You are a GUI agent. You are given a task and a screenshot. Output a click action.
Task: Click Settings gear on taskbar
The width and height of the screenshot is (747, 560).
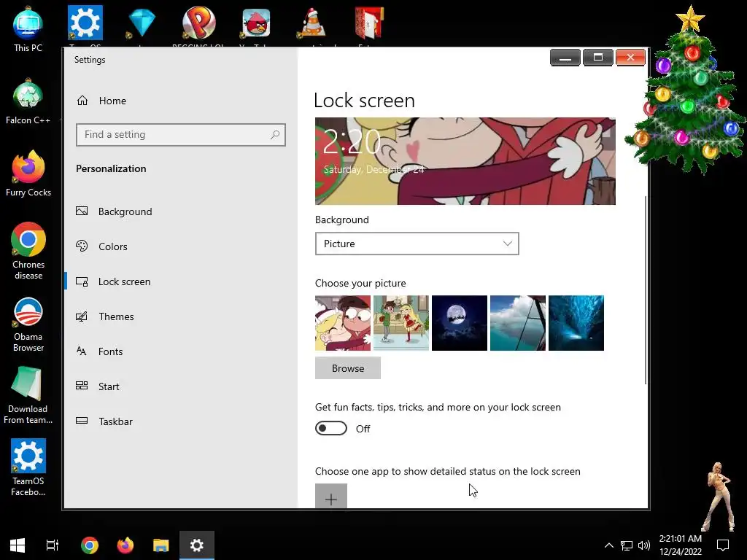point(197,545)
